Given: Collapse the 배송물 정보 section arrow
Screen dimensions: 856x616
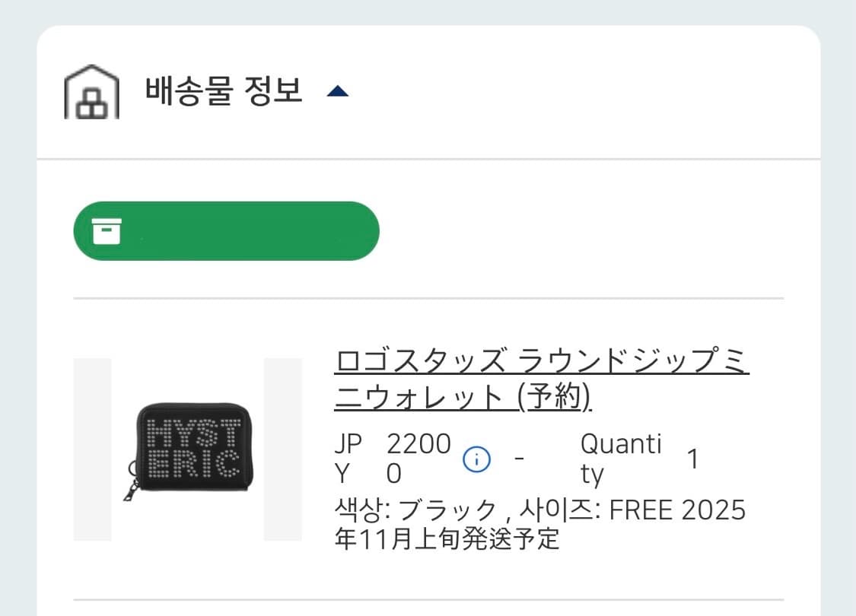Looking at the screenshot, I should 337,92.
